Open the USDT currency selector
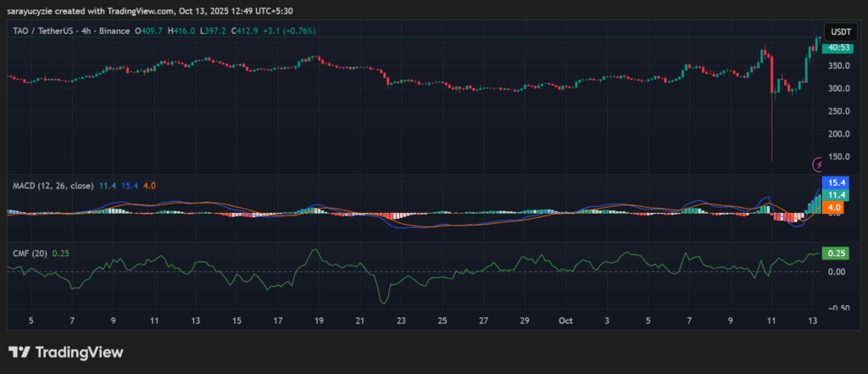868x374 pixels. coord(839,31)
